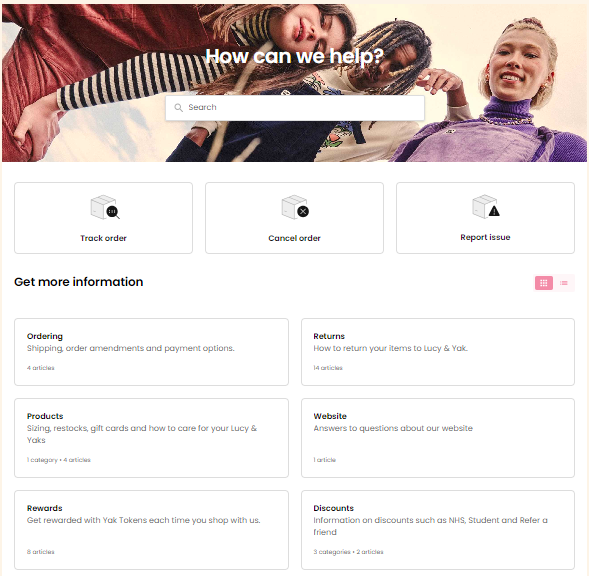This screenshot has width=589, height=576.
Task: Open the Track order label
Action: [x=103, y=238]
